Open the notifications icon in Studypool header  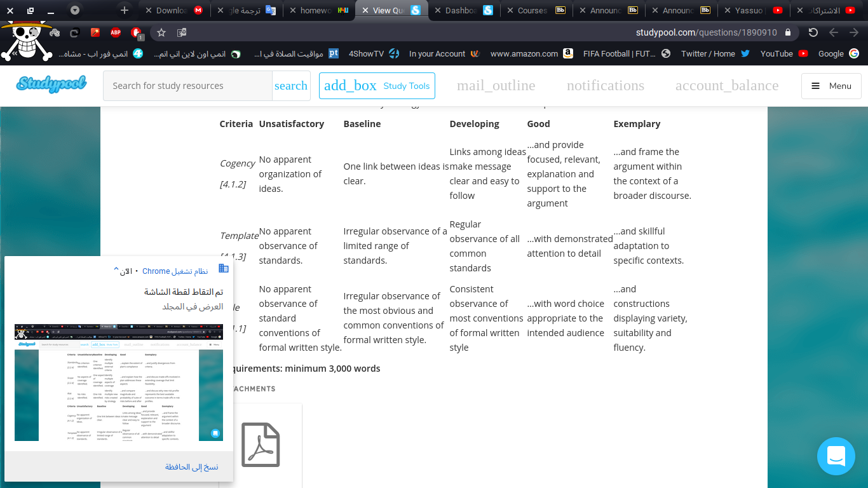pos(605,86)
